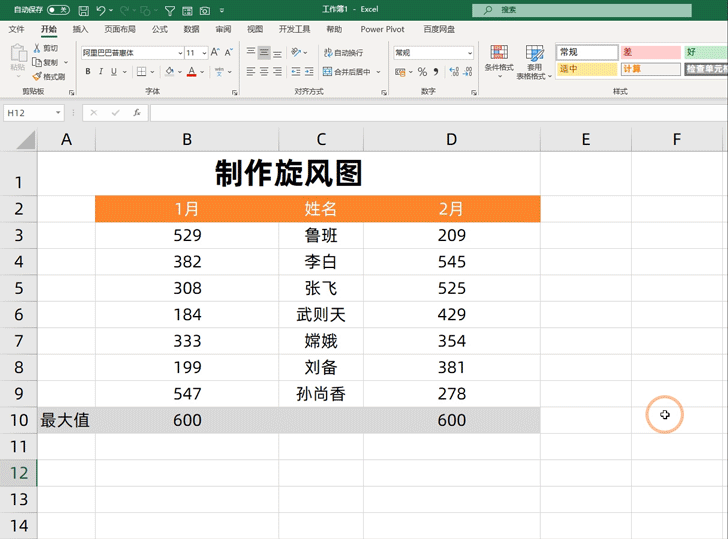Apply the Normal (常规) cell style

(x=587, y=52)
